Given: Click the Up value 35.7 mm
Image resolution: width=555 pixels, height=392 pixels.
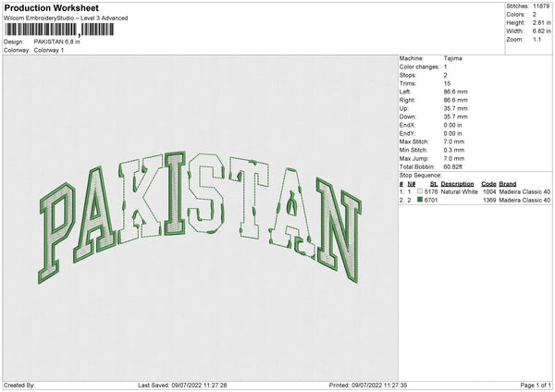Looking at the screenshot, I should [x=455, y=108].
